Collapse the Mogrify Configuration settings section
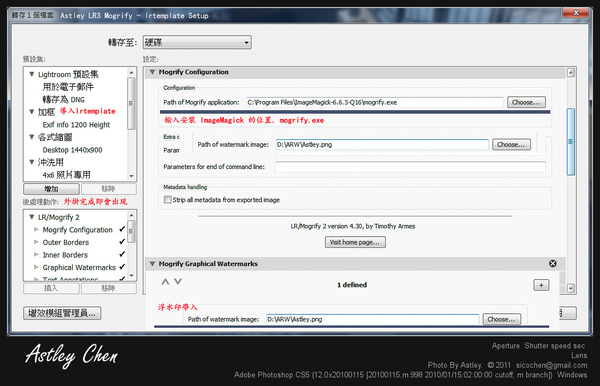The width and height of the screenshot is (600, 386). [x=152, y=72]
